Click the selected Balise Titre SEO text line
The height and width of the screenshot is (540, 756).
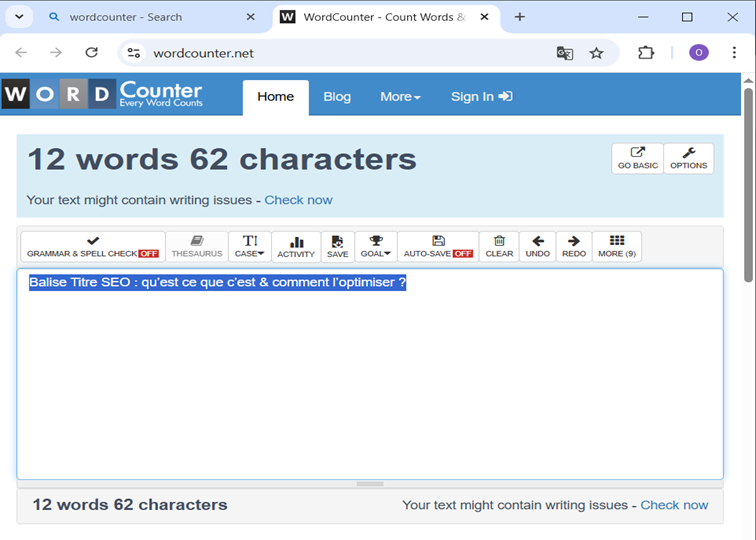pyautogui.click(x=217, y=282)
